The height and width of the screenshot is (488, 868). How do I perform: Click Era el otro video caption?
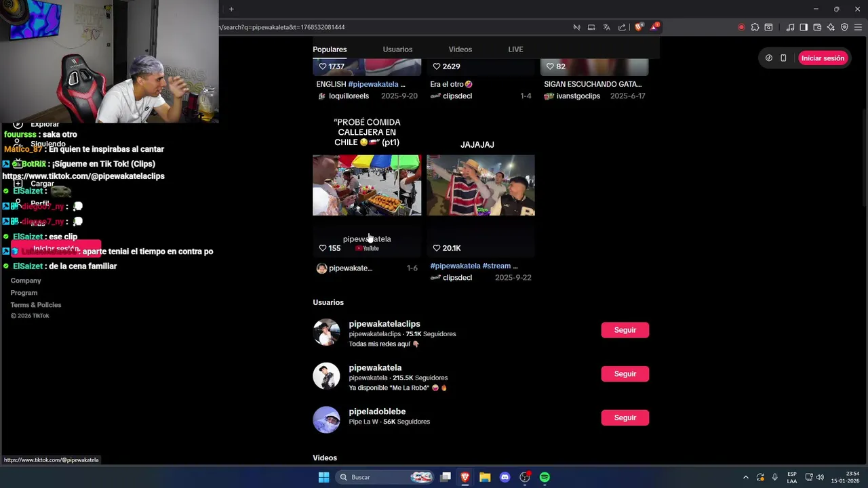tap(451, 84)
